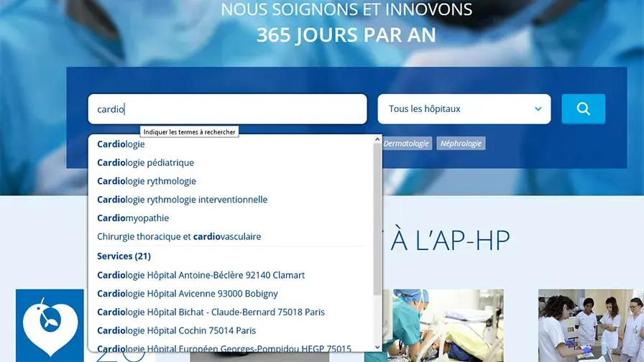Open the nurses in white coats photo

(591, 325)
